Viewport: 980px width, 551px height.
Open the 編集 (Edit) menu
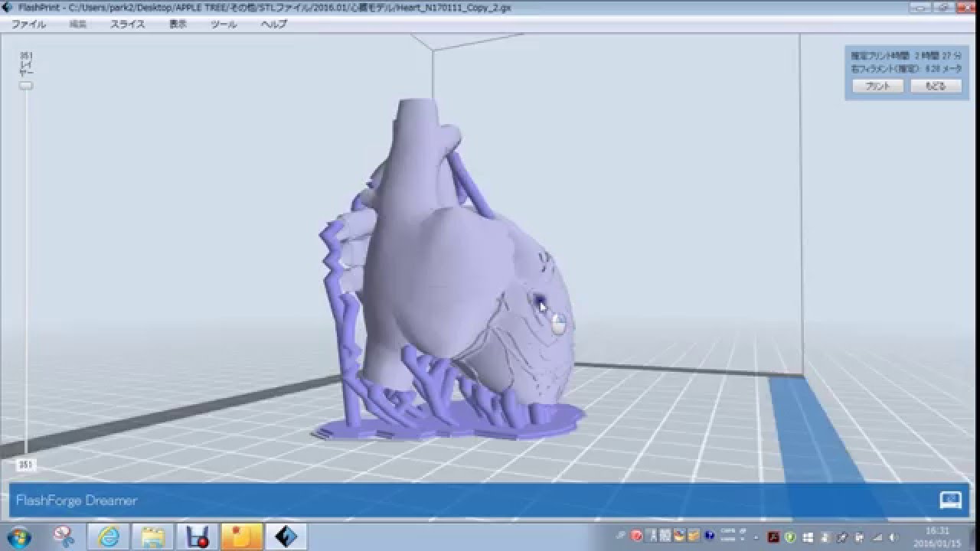coord(78,24)
